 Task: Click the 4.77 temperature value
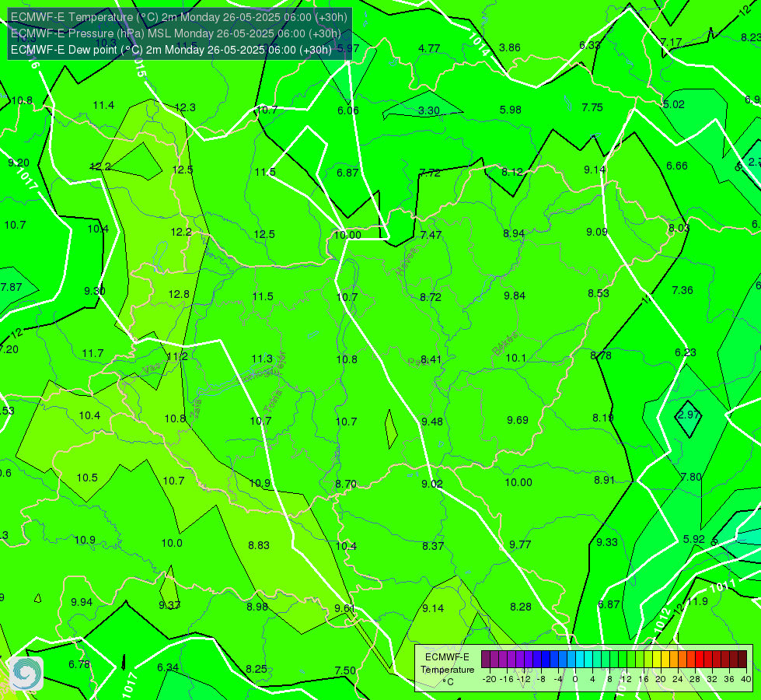tap(429, 48)
